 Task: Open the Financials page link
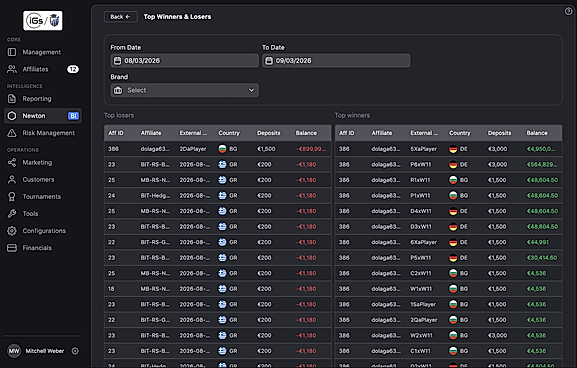tap(43, 248)
